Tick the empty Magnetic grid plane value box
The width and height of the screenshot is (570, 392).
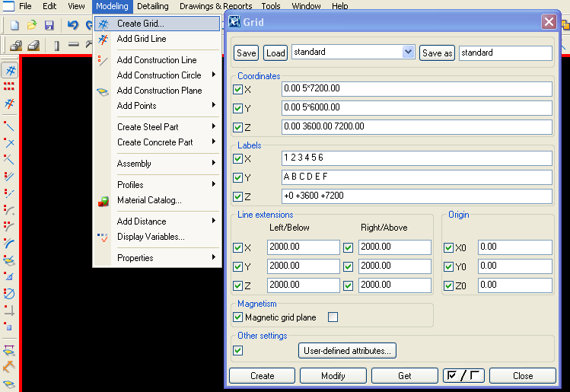tap(333, 317)
